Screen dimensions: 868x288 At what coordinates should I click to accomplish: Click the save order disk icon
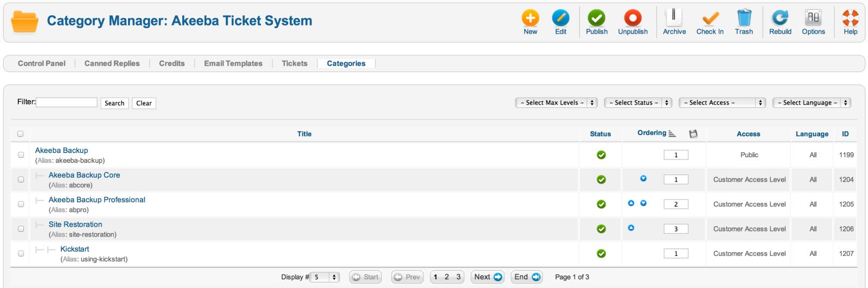point(693,133)
